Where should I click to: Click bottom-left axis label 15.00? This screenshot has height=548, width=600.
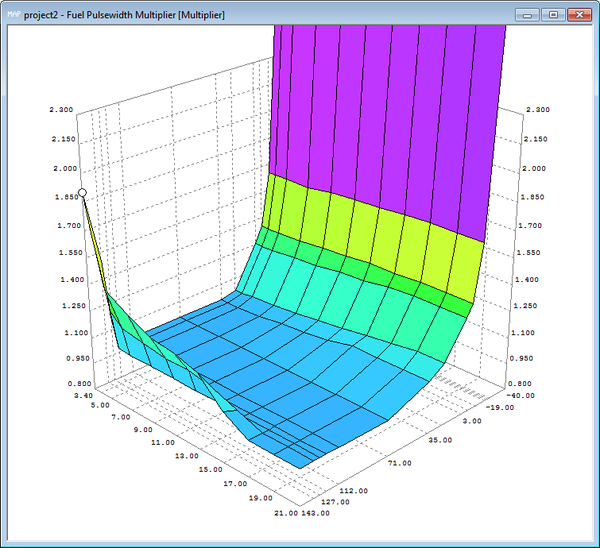point(210,470)
